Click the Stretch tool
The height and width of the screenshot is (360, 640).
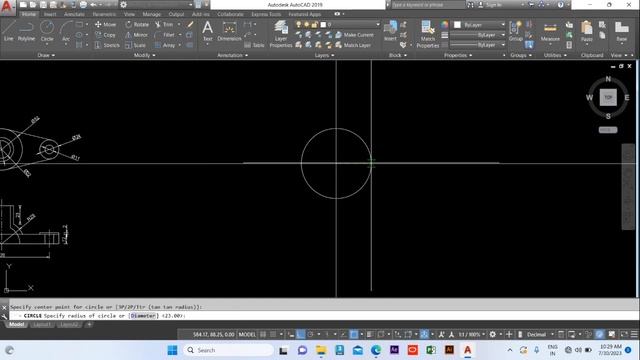(x=107, y=45)
